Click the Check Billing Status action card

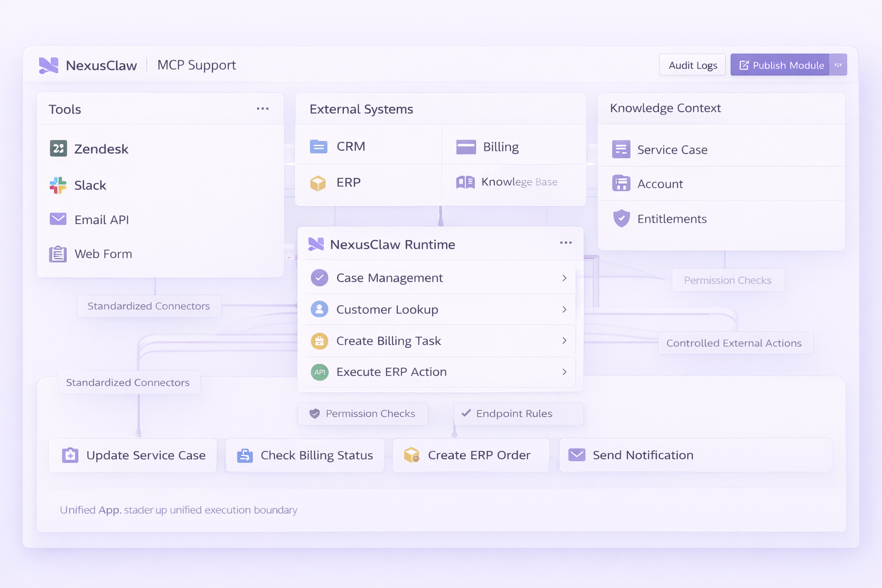pos(305,455)
